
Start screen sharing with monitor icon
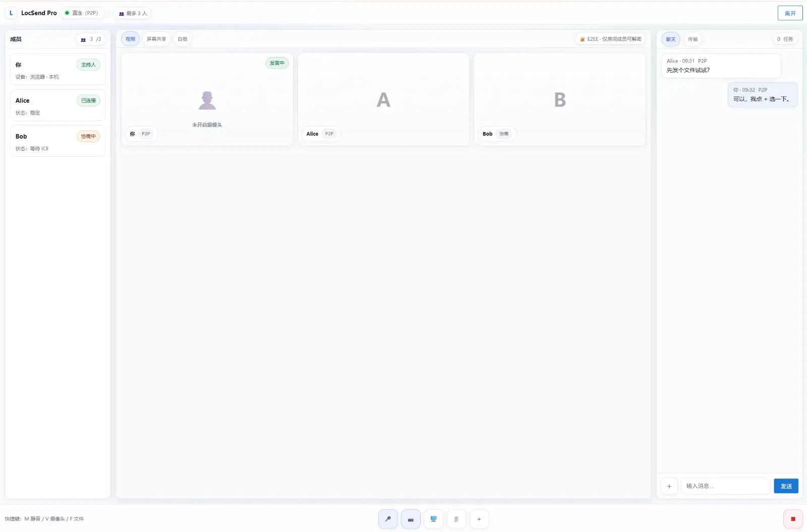pyautogui.click(x=433, y=519)
